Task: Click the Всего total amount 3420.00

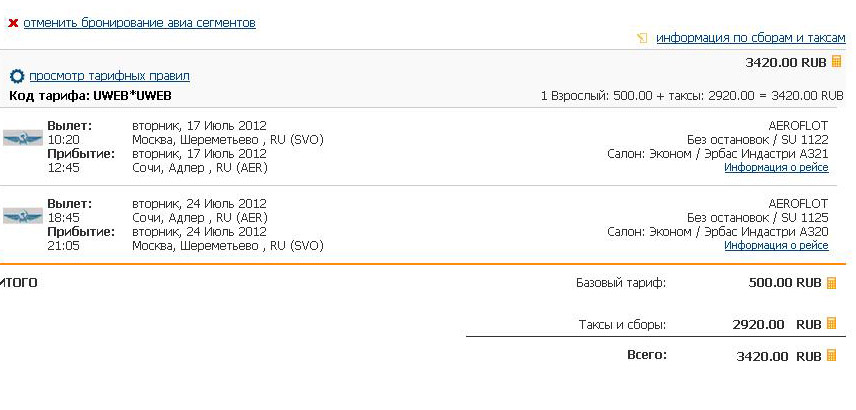Action: tap(762, 357)
